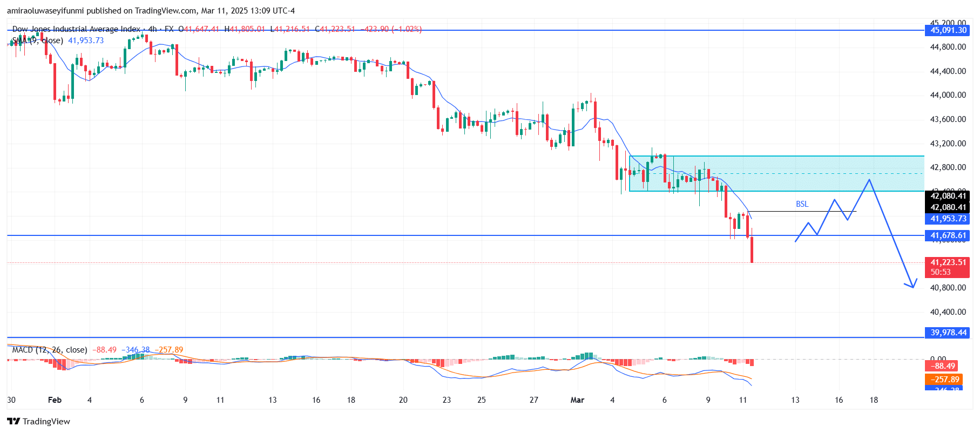Click the red -88.49 MACD axis label
The width and height of the screenshot is (980, 433).
[942, 366]
